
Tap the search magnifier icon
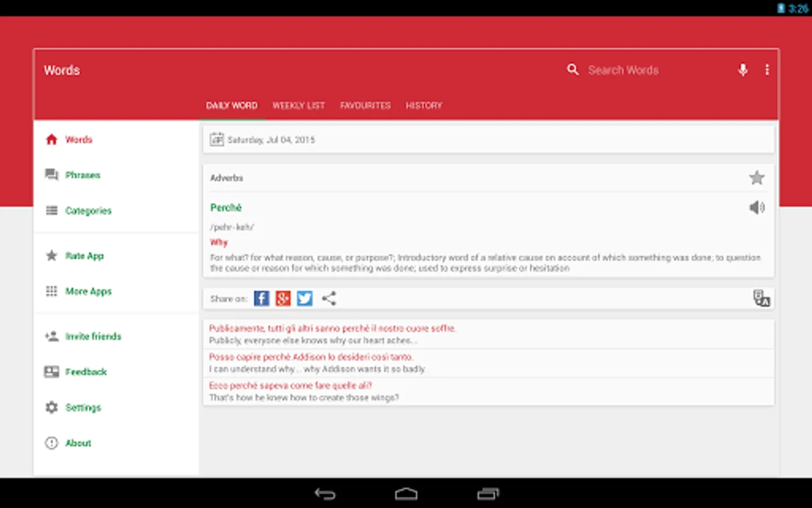tap(573, 69)
